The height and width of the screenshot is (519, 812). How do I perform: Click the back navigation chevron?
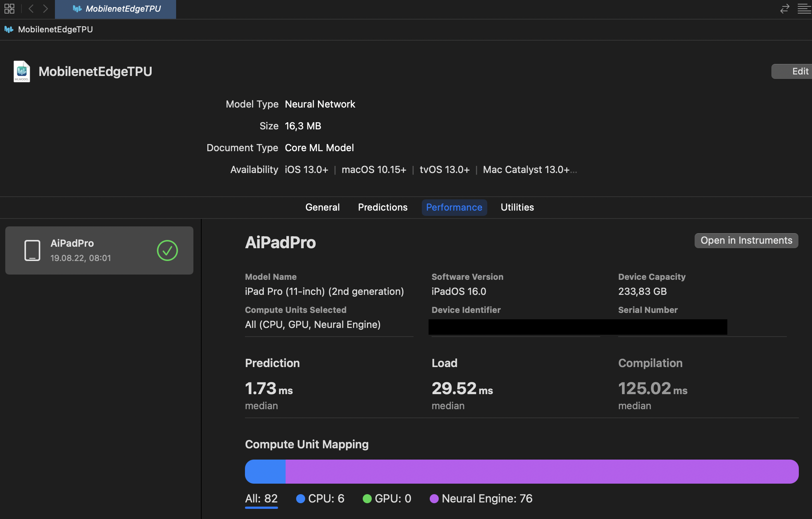point(32,9)
